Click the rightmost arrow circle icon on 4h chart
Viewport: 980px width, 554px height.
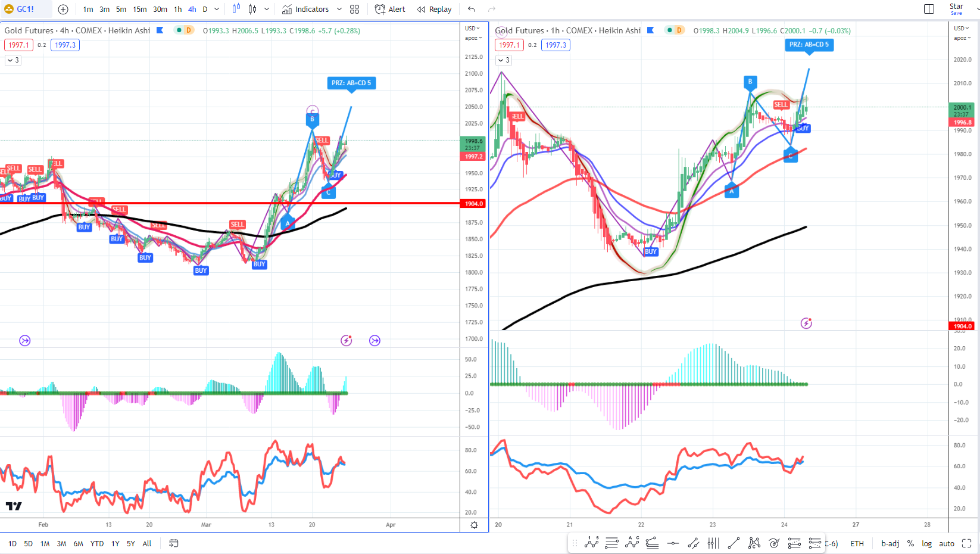click(x=375, y=341)
